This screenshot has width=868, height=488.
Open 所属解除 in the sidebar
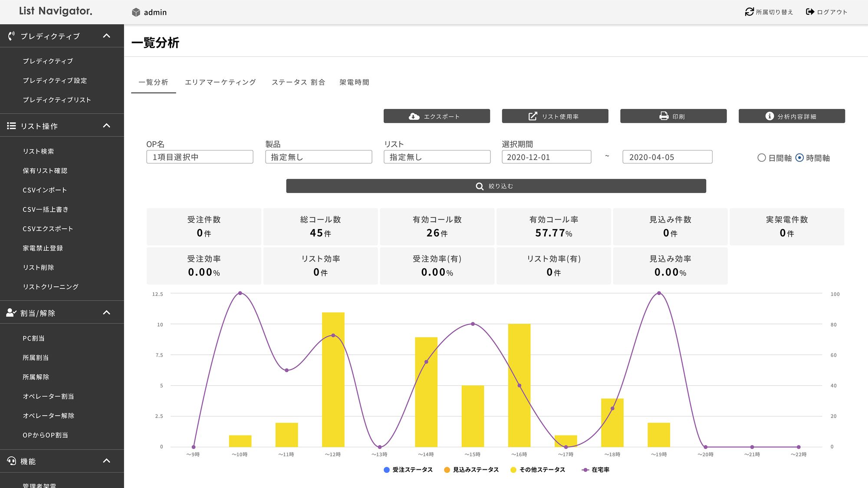[36, 377]
